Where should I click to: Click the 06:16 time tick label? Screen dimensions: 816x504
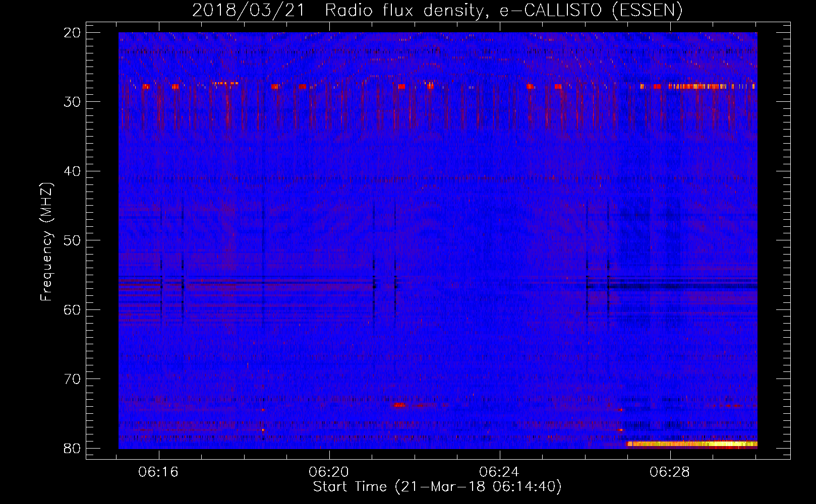point(159,472)
